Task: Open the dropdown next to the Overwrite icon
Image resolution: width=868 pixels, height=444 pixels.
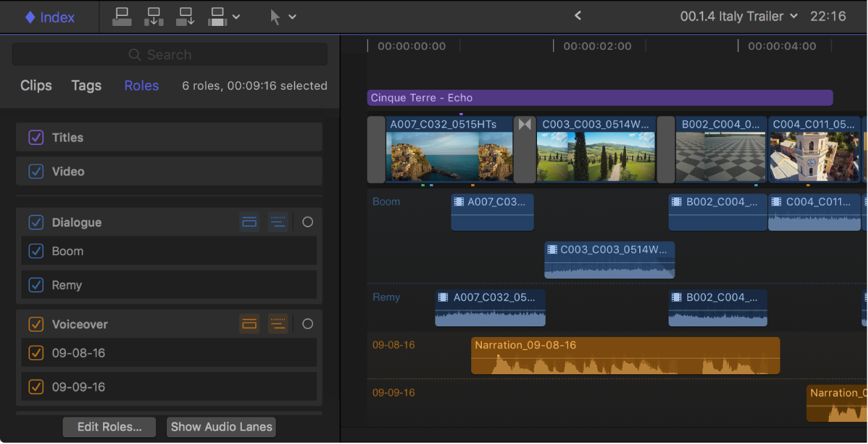Action: point(236,16)
